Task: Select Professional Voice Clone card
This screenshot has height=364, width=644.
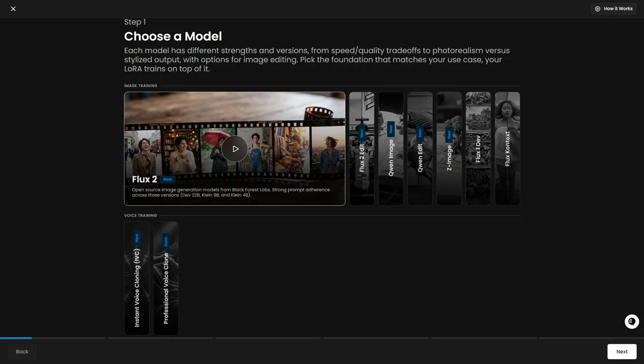Action: pyautogui.click(x=166, y=278)
